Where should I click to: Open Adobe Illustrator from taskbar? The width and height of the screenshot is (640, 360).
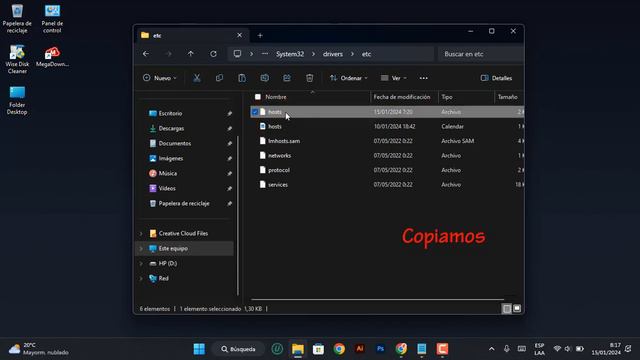(360, 349)
